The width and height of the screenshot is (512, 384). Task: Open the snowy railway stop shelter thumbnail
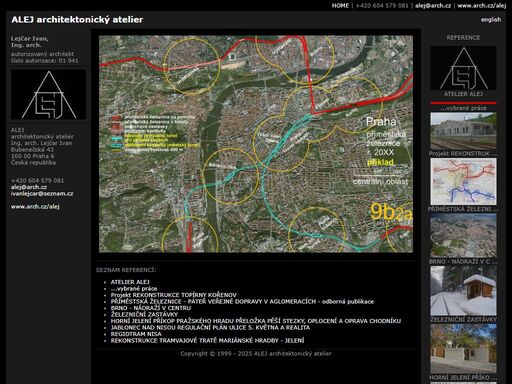click(x=463, y=291)
